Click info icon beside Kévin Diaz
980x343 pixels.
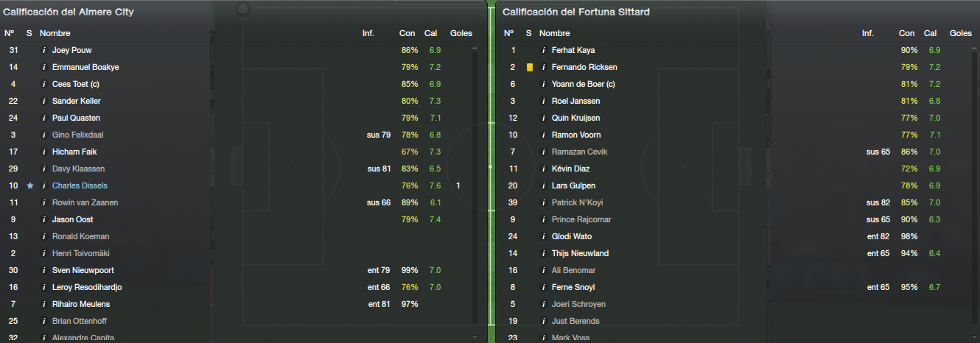pyautogui.click(x=543, y=169)
